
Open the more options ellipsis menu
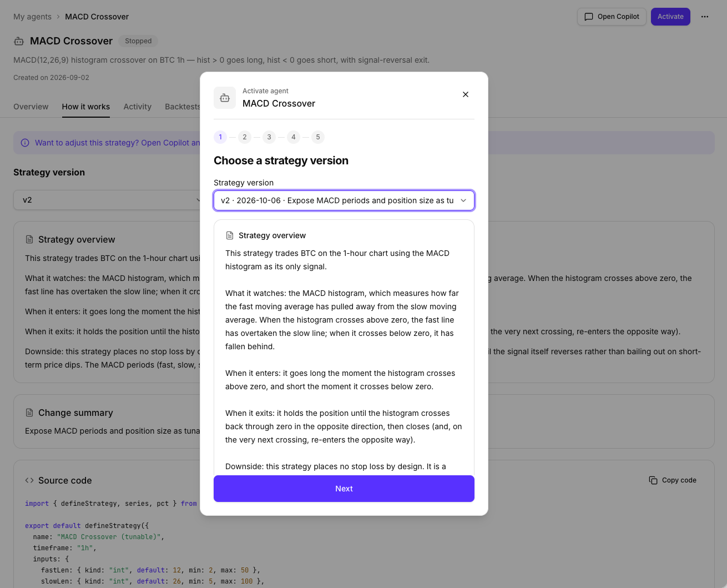click(705, 17)
